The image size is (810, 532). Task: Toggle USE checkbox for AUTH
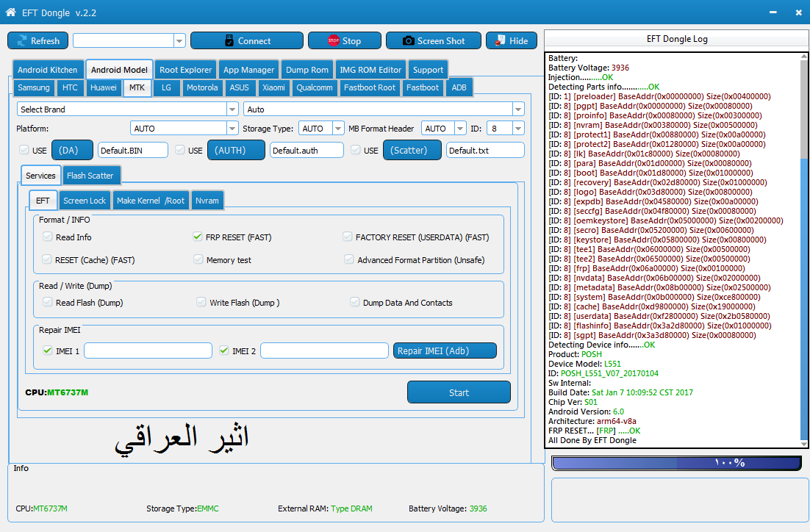point(180,151)
